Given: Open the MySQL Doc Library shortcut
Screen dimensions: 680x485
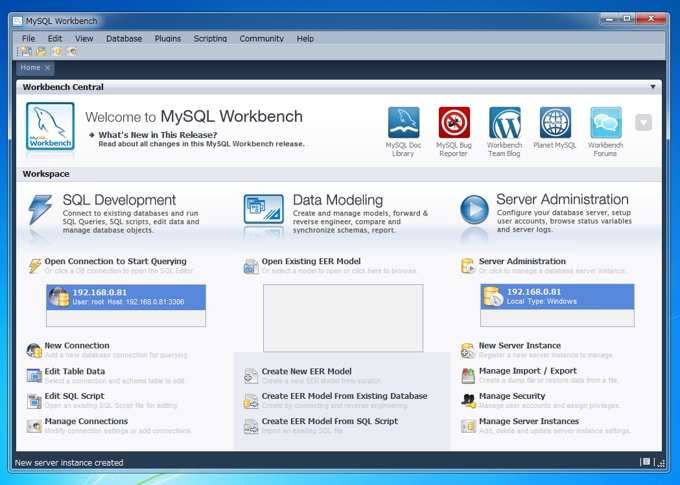Looking at the screenshot, I should coord(403,123).
